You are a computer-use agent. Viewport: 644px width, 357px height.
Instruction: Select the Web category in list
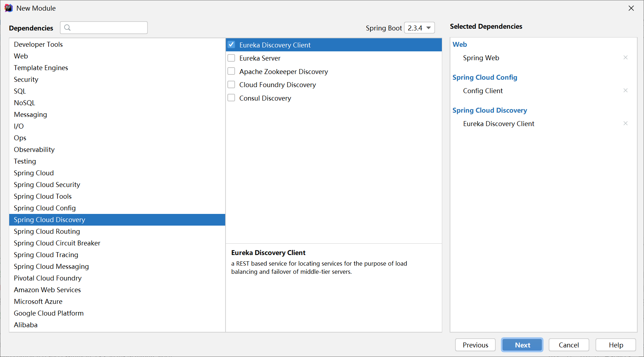tap(117, 56)
